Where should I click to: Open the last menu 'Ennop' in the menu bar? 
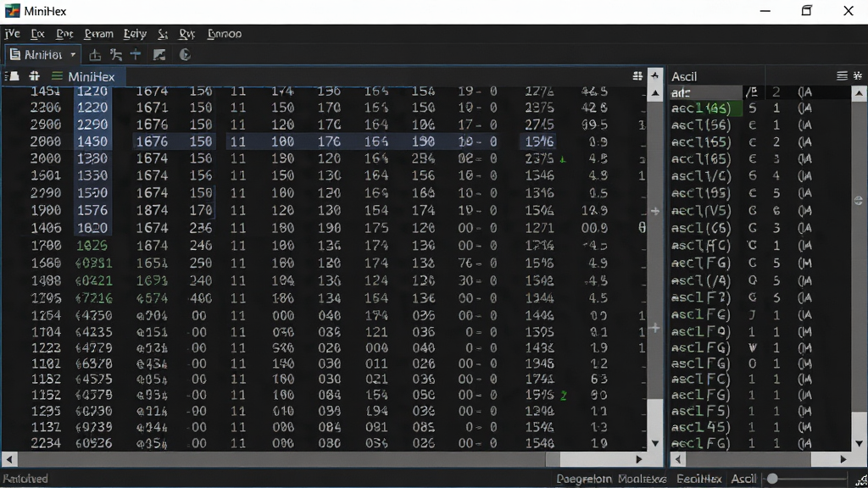tap(224, 34)
